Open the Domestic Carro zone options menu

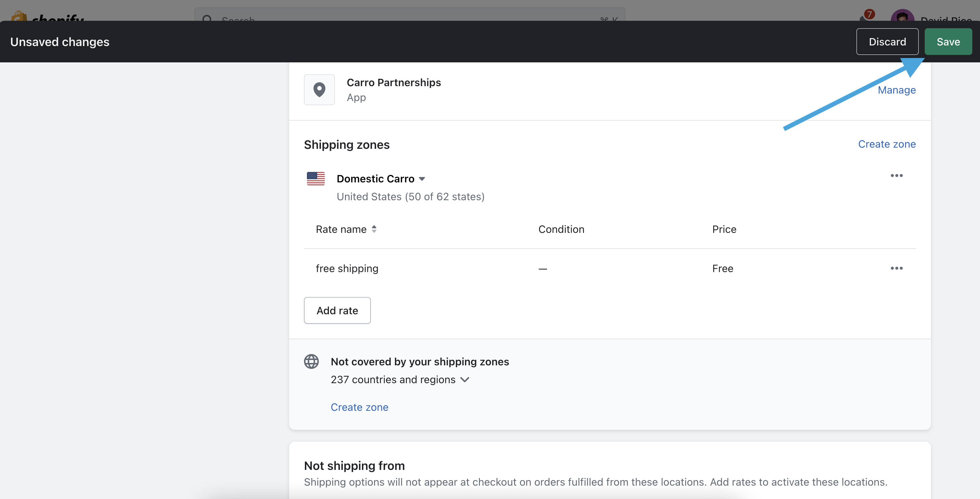point(896,175)
